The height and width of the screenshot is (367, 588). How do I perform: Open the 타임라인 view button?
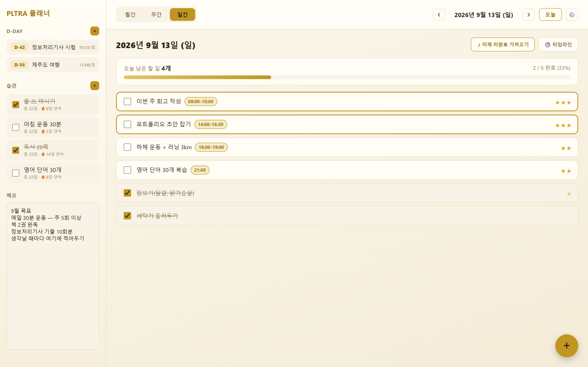coord(558,44)
